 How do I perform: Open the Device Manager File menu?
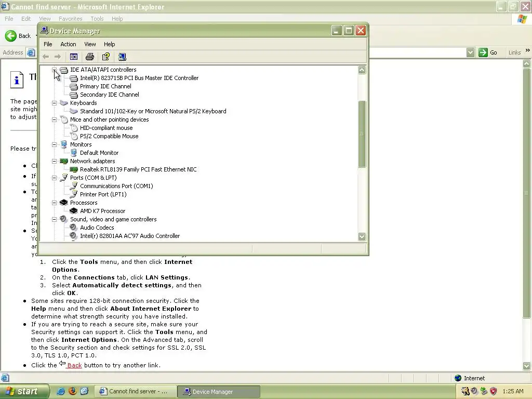point(48,44)
